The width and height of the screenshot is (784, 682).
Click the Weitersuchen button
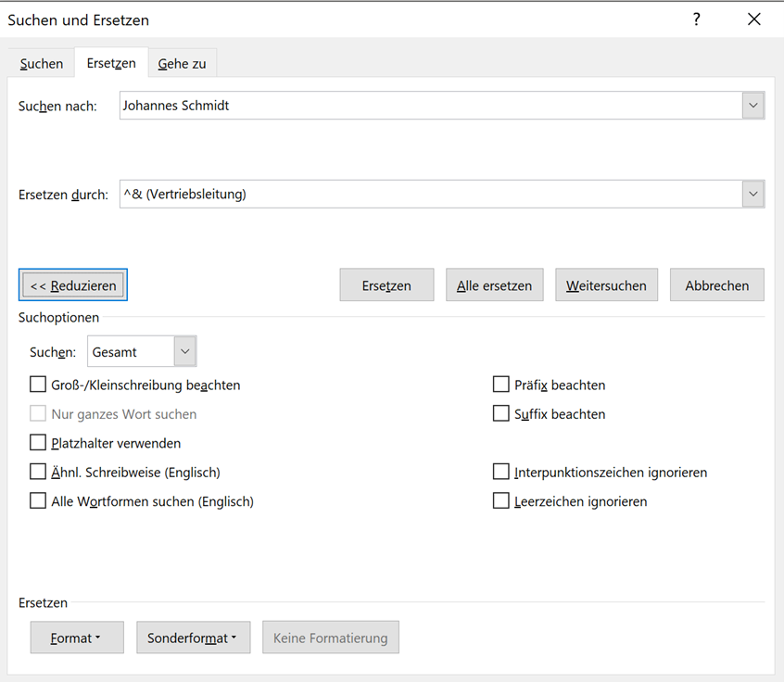[606, 285]
